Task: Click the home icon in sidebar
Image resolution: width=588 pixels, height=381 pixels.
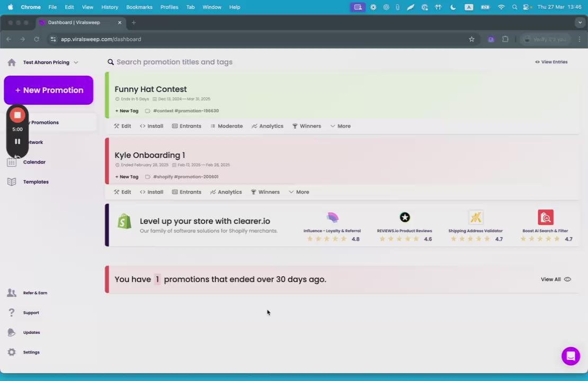Action: tap(12, 62)
